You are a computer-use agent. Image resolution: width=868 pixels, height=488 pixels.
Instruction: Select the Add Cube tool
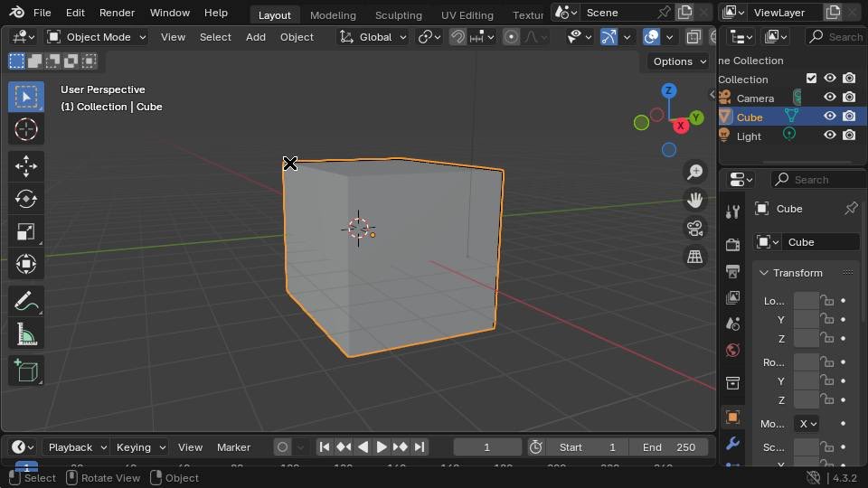click(26, 371)
